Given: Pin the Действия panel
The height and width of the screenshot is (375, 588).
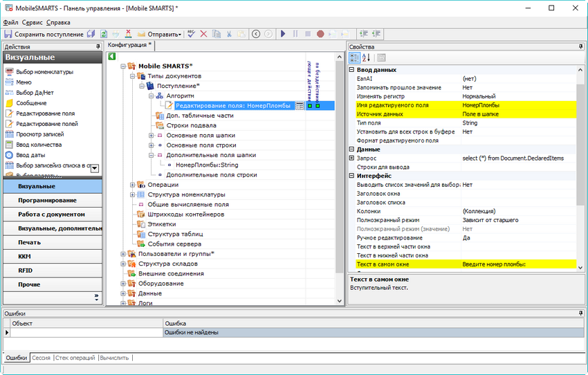Looking at the screenshot, I should pyautogui.click(x=98, y=46).
